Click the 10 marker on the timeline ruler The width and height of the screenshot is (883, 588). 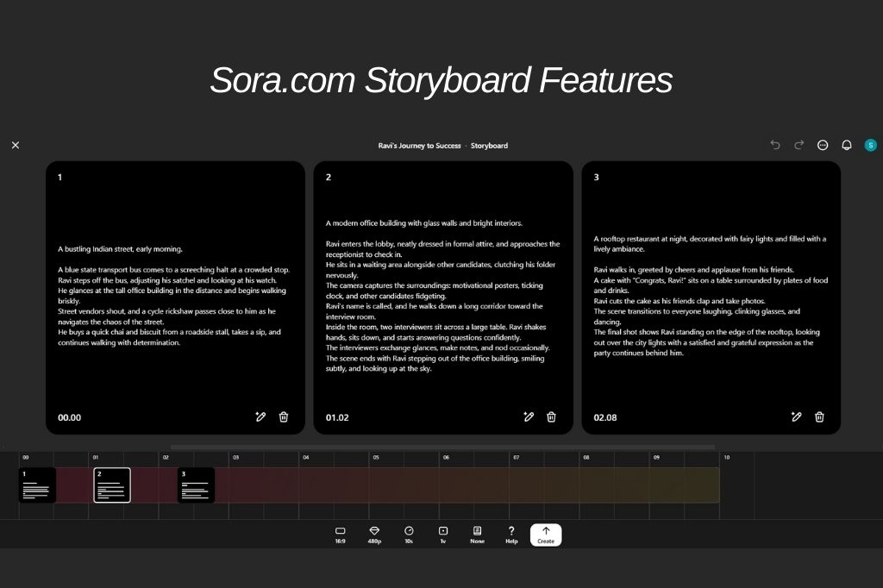pos(726,457)
